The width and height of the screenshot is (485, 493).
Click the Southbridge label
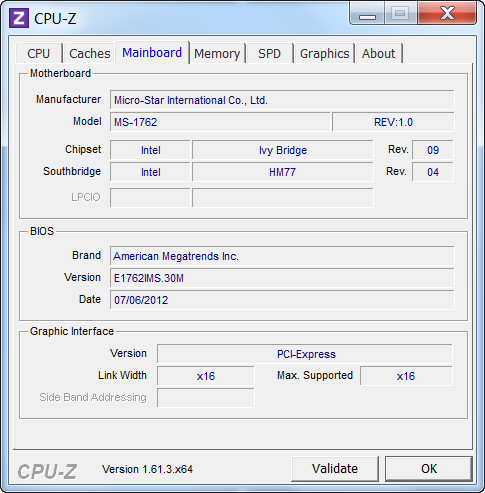72,171
